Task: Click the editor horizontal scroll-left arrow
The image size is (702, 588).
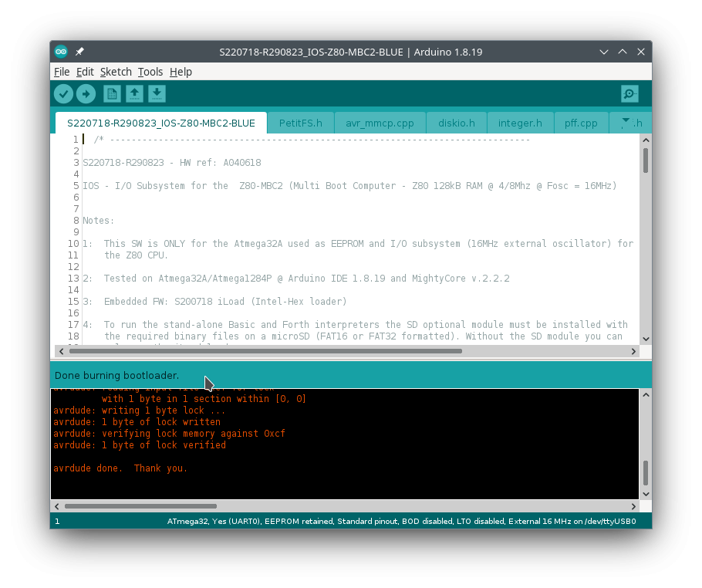Action: tap(62, 352)
